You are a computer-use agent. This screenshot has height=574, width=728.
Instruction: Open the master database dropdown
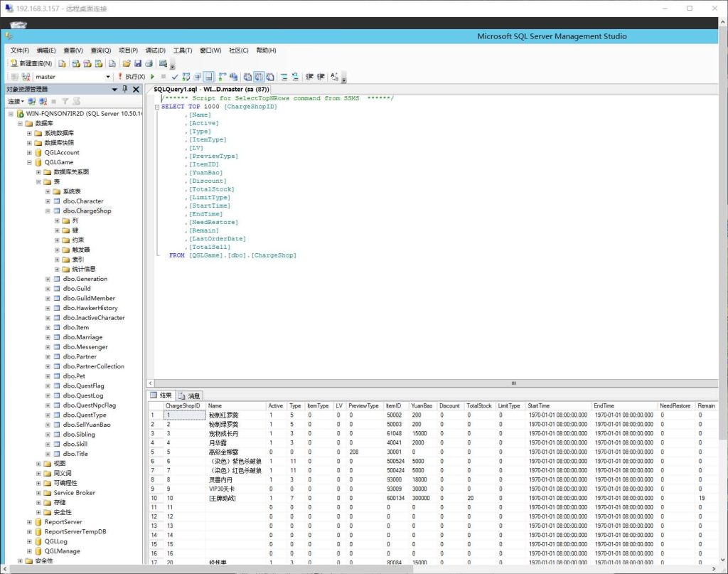coord(108,77)
